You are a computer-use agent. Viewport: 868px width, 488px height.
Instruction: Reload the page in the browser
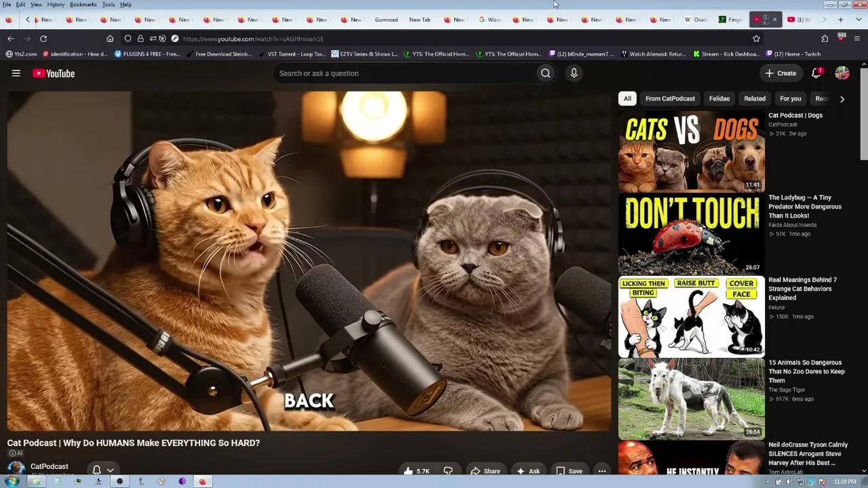[43, 39]
